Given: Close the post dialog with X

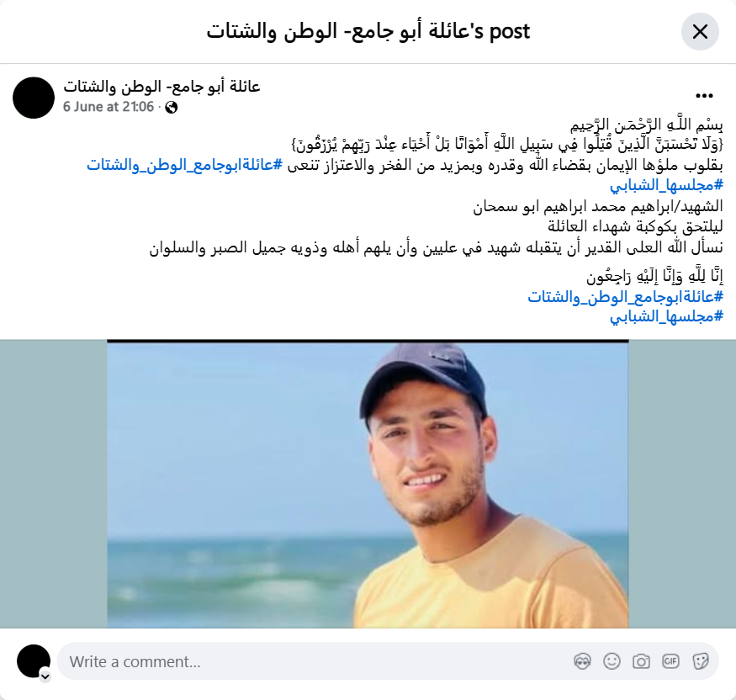Looking at the screenshot, I should tap(700, 32).
